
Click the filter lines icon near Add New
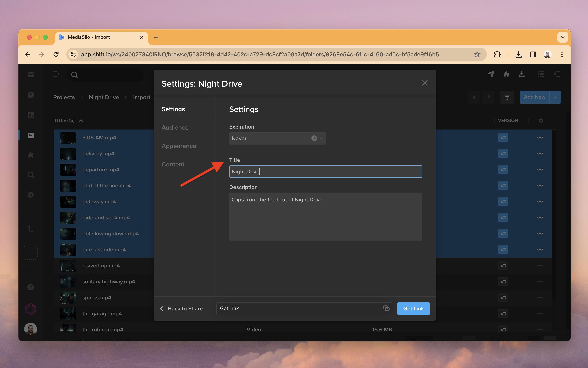pyautogui.click(x=507, y=97)
